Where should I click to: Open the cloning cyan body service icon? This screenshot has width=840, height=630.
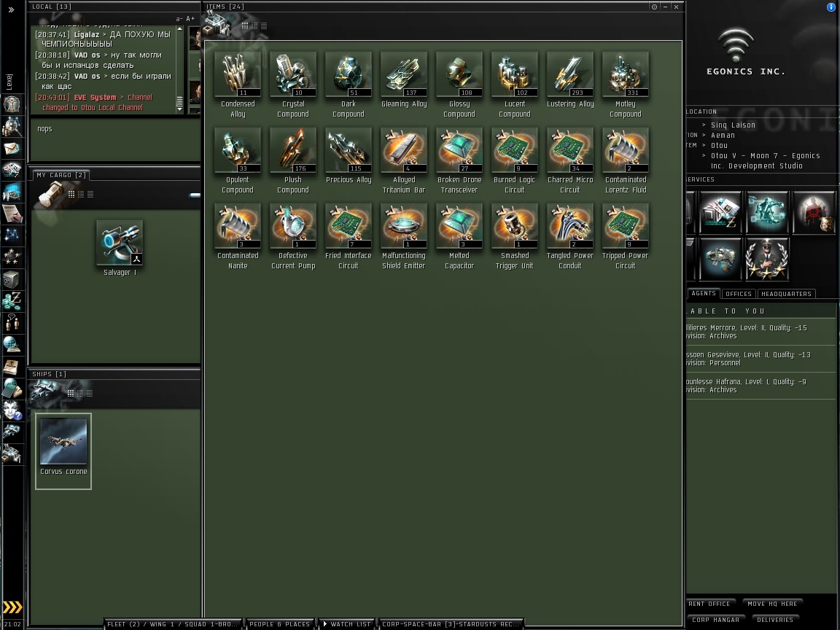[767, 213]
